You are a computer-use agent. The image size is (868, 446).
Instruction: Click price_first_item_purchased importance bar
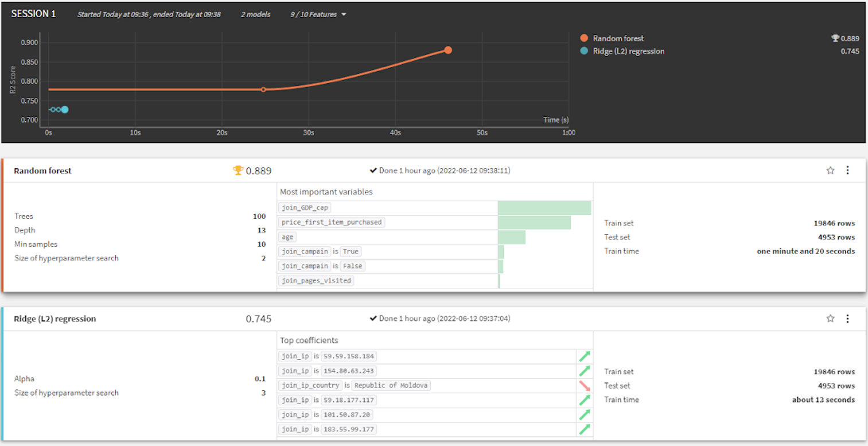(534, 222)
